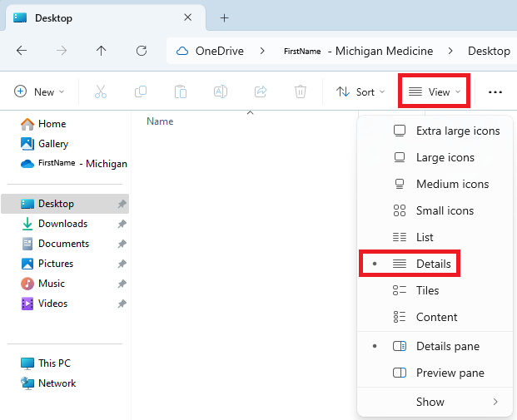Select Tiles from the View menu

click(x=427, y=290)
